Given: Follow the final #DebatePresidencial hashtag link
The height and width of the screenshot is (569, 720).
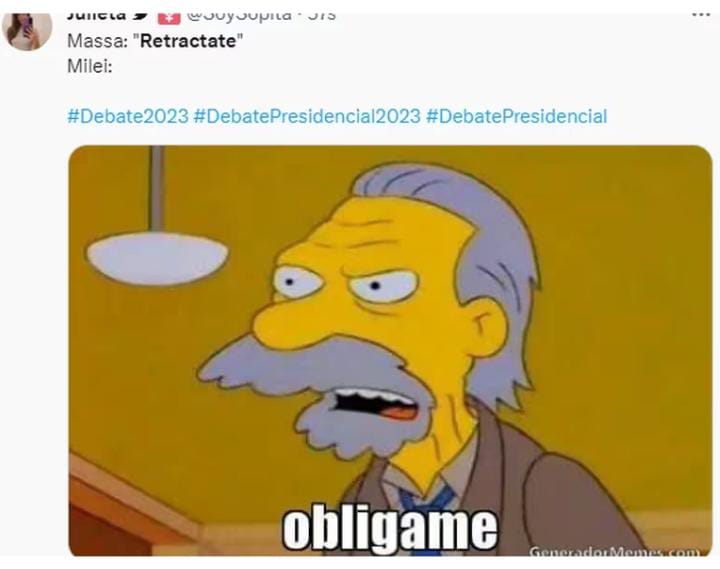Looking at the screenshot, I should [x=516, y=116].
